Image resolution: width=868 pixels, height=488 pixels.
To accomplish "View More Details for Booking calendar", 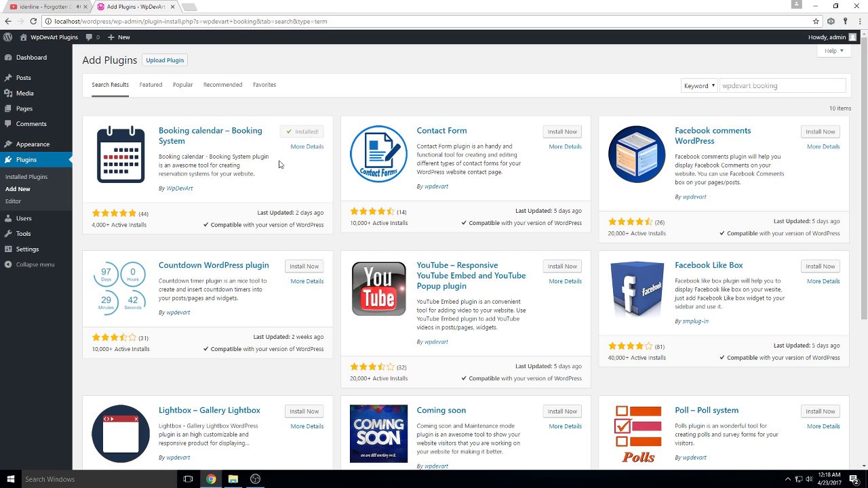I will [x=307, y=146].
